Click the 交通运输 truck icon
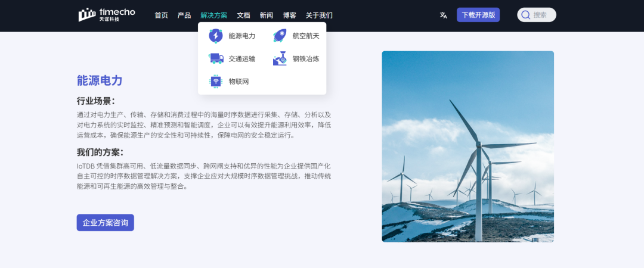Image resolution: width=644 pixels, height=268 pixels. pyautogui.click(x=216, y=59)
